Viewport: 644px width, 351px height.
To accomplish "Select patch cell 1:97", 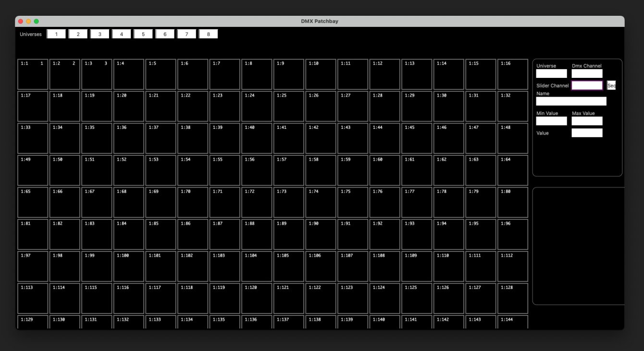I will click(33, 266).
